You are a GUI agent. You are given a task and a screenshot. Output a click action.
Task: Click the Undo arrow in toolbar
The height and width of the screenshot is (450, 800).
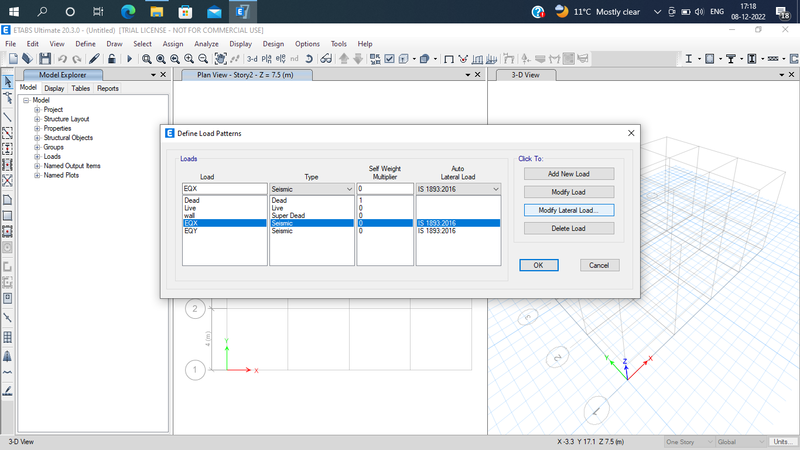(x=62, y=59)
